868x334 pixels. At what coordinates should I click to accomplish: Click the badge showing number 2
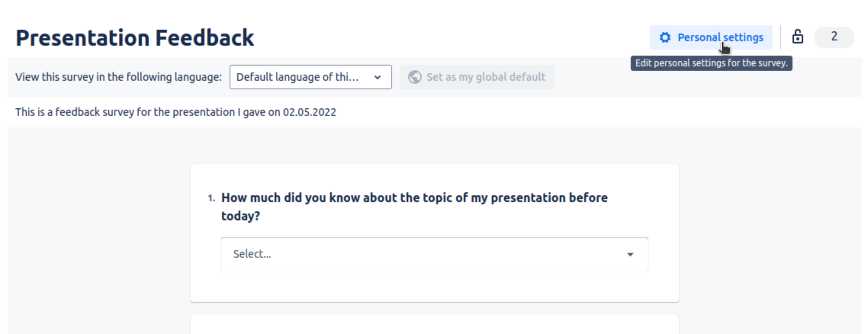click(x=834, y=37)
